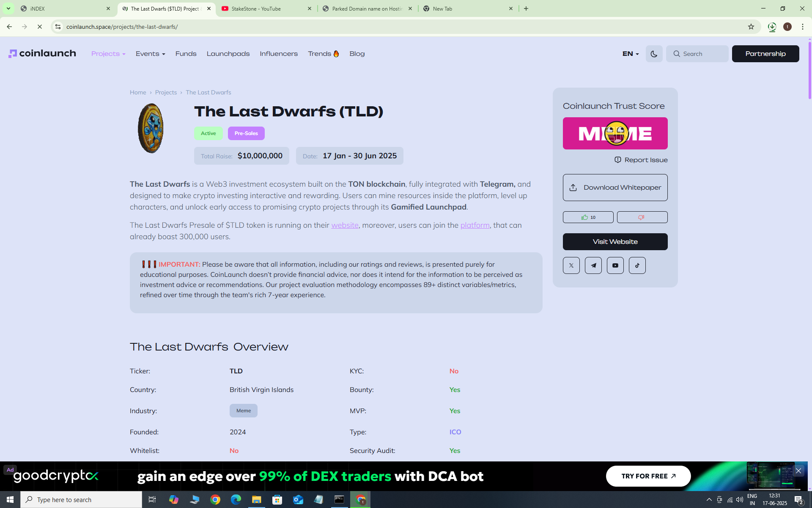Click the address bar URL
Viewport: 812px width, 508px height.
pyautogui.click(x=122, y=27)
